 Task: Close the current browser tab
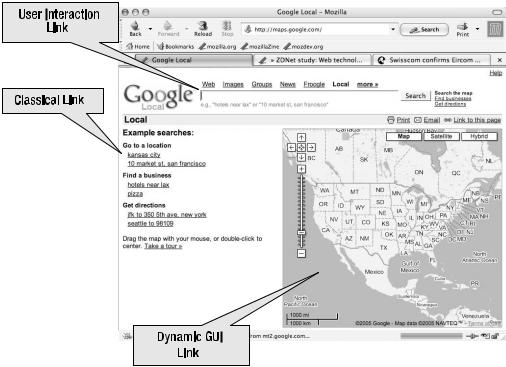(499, 60)
